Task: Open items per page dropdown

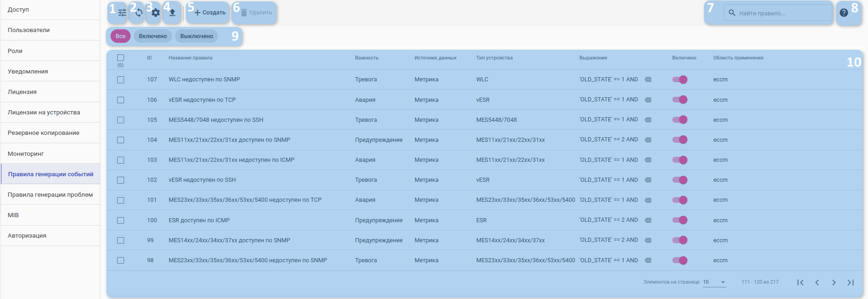Action: point(714,282)
